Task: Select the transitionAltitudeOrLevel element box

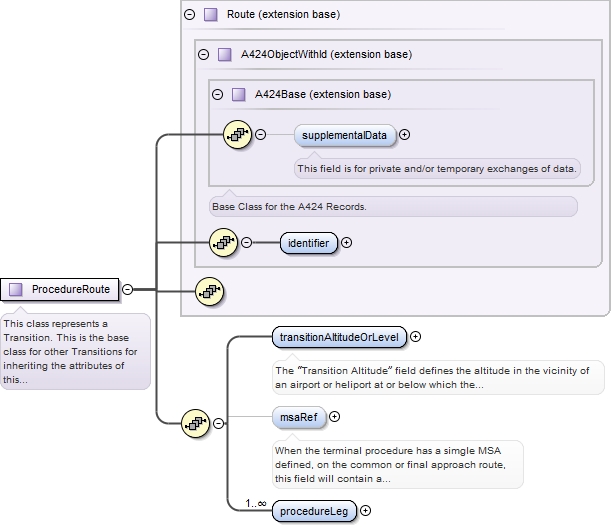Action: coord(338,337)
